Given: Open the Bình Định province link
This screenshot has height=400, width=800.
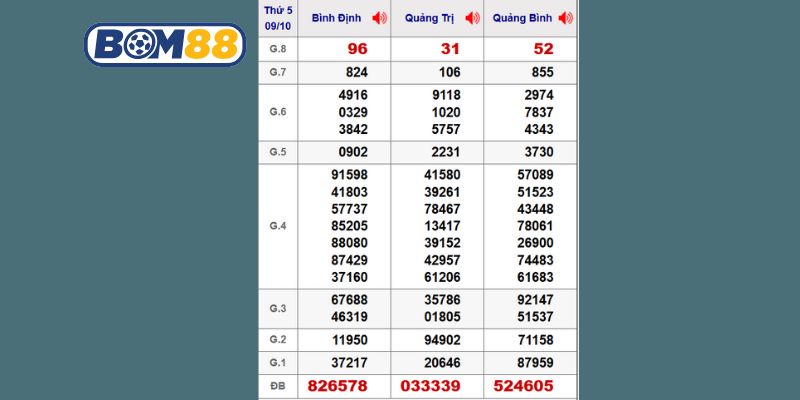Looking at the screenshot, I should (337, 18).
